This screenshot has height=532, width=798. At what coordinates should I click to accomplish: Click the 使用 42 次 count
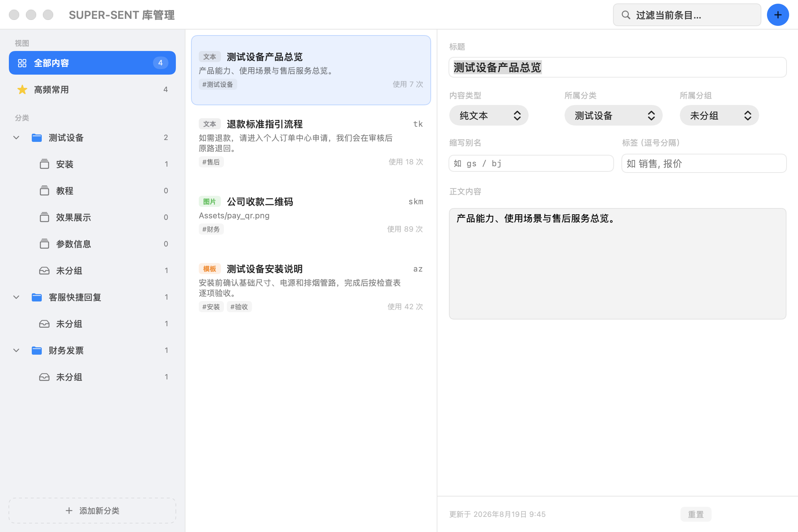(x=405, y=307)
